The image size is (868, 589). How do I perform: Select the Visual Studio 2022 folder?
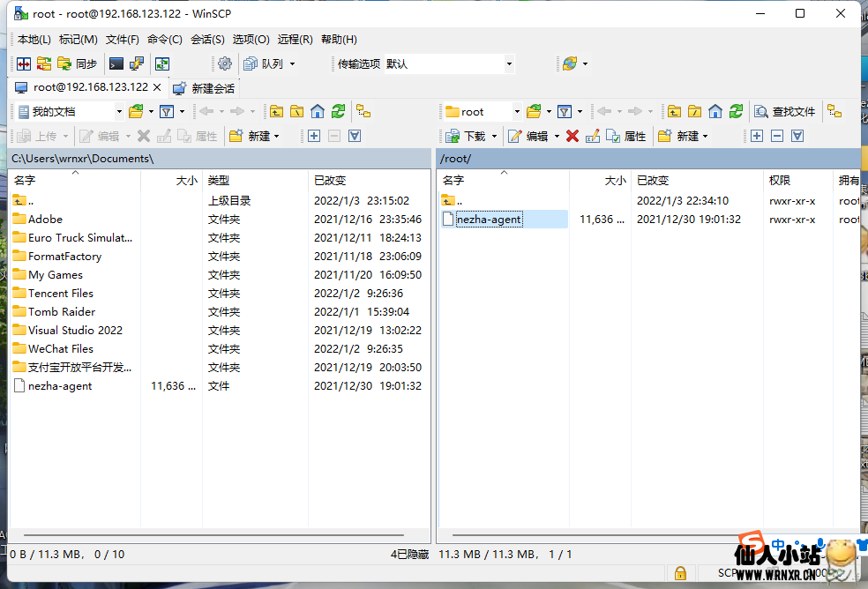tap(75, 331)
